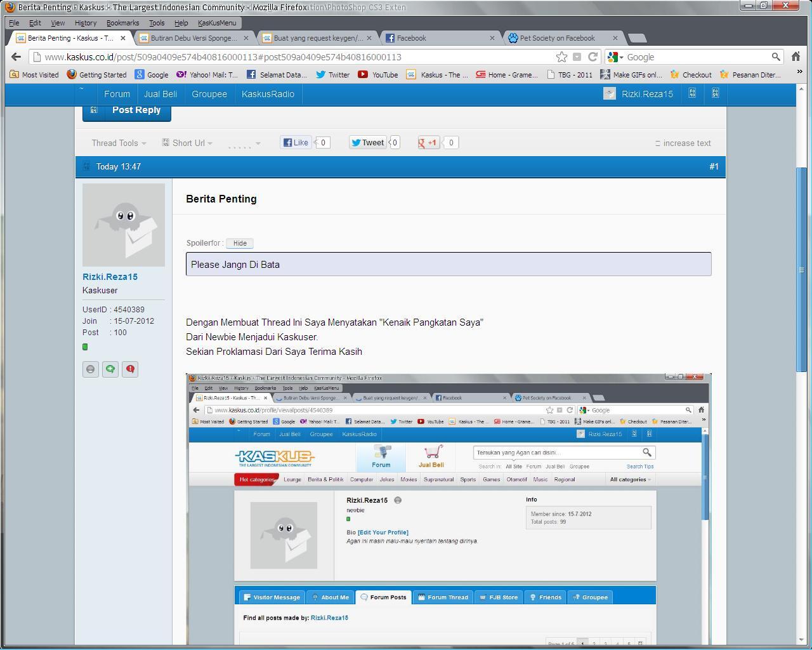Open the View menu
The height and width of the screenshot is (650, 812).
58,23
